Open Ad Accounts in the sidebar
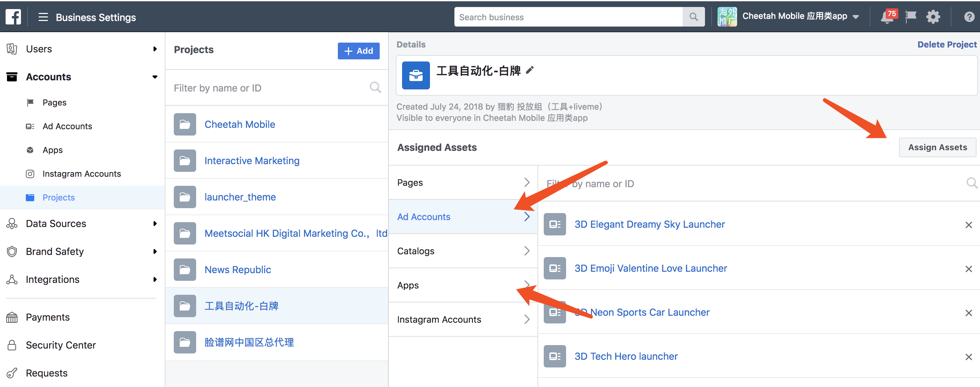This screenshot has height=387, width=980. [67, 126]
